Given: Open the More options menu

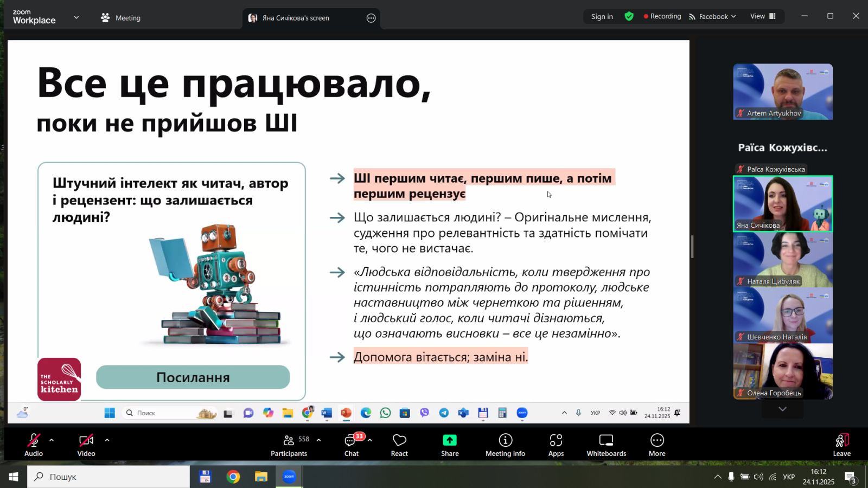Looking at the screenshot, I should click(657, 445).
